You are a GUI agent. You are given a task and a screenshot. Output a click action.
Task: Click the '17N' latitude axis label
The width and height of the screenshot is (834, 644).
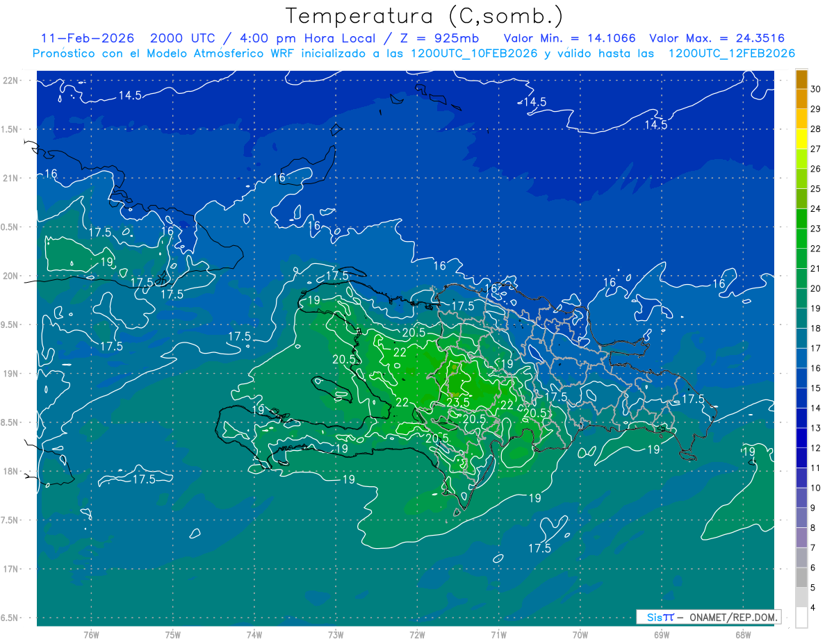12,569
